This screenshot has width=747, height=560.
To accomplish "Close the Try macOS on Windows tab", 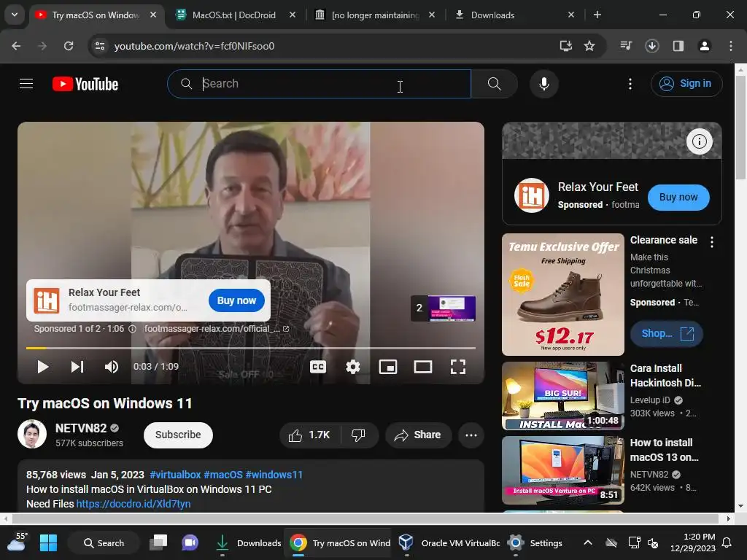I will (x=153, y=15).
